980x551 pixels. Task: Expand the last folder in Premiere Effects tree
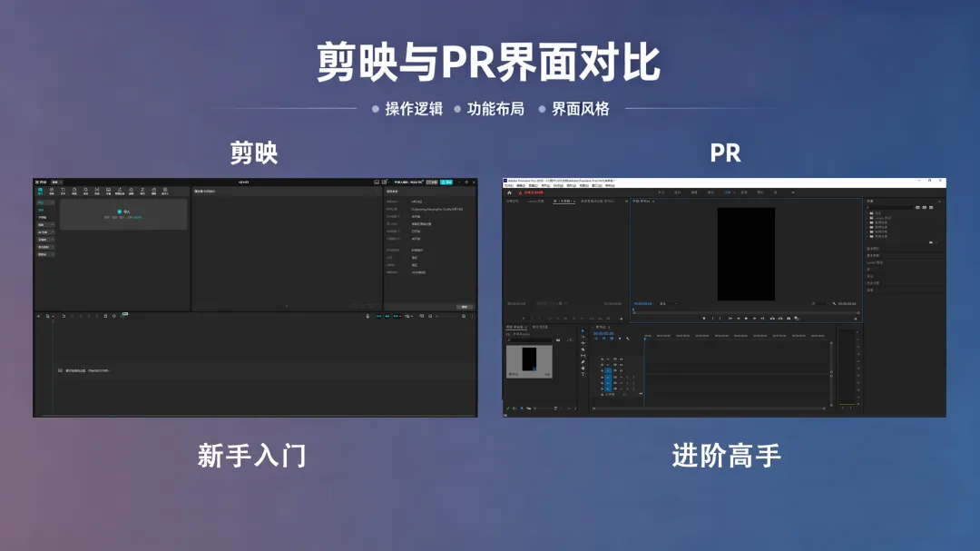867,236
